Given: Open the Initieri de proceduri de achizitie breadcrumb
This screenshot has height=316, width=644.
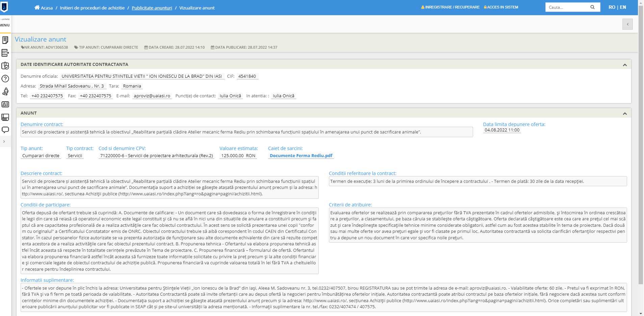Looking at the screenshot, I should click(92, 8).
